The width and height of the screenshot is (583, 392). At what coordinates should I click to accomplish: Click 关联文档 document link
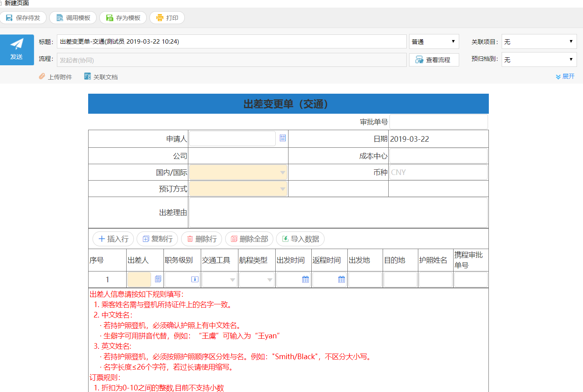pos(101,77)
